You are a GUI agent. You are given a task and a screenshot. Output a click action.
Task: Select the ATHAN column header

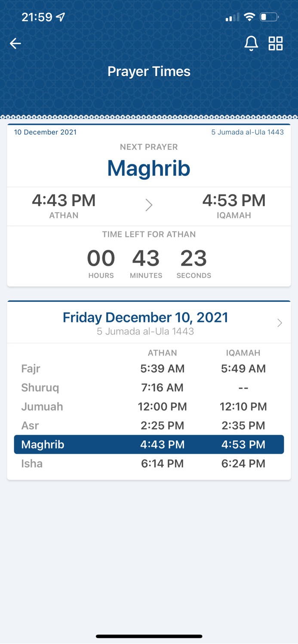pos(162,352)
